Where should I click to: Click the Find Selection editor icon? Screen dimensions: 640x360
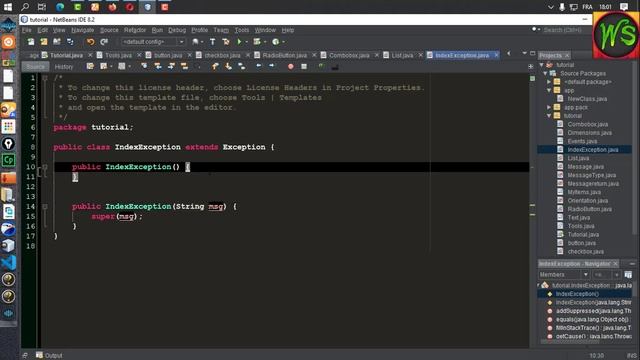click(144, 66)
